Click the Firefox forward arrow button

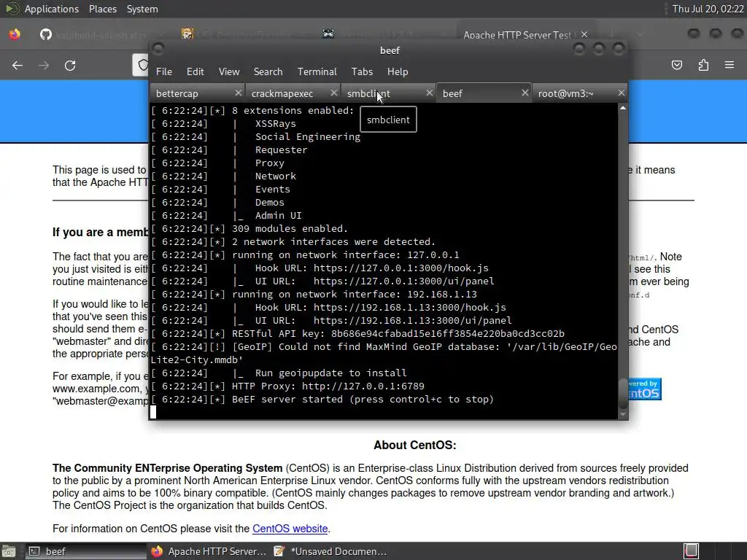pos(44,65)
